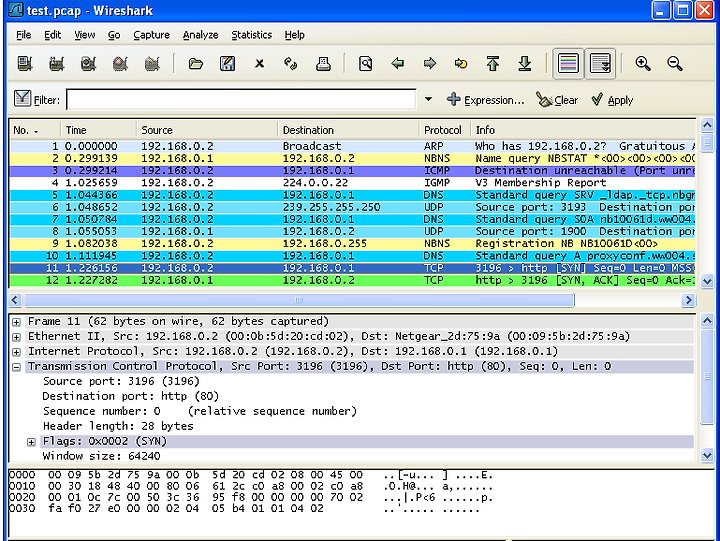Toggle colorize packet list button
720x541 pixels.
coord(568,63)
